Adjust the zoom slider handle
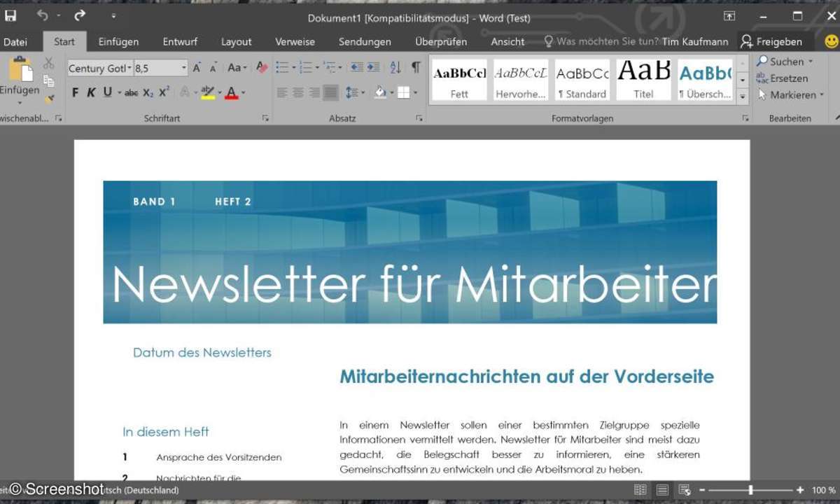 tap(751, 490)
